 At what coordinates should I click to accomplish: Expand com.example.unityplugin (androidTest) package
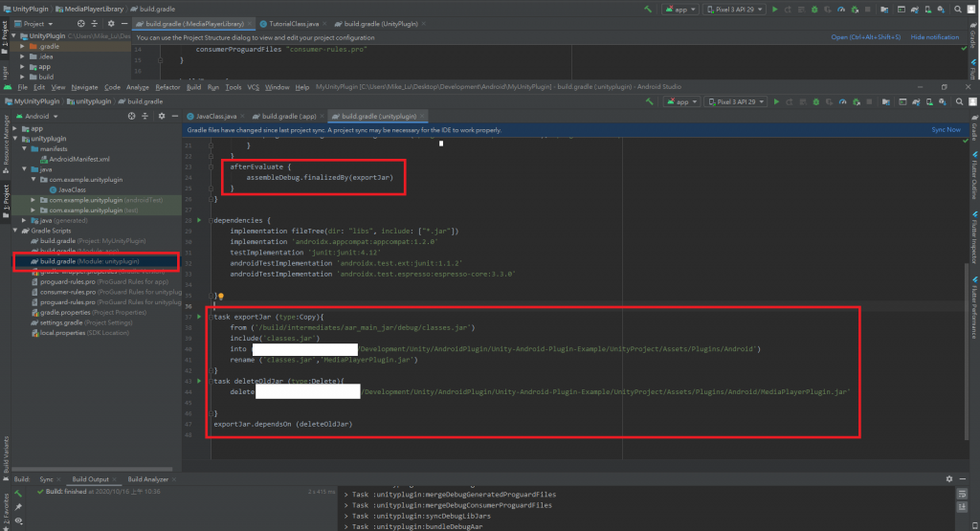pos(33,200)
